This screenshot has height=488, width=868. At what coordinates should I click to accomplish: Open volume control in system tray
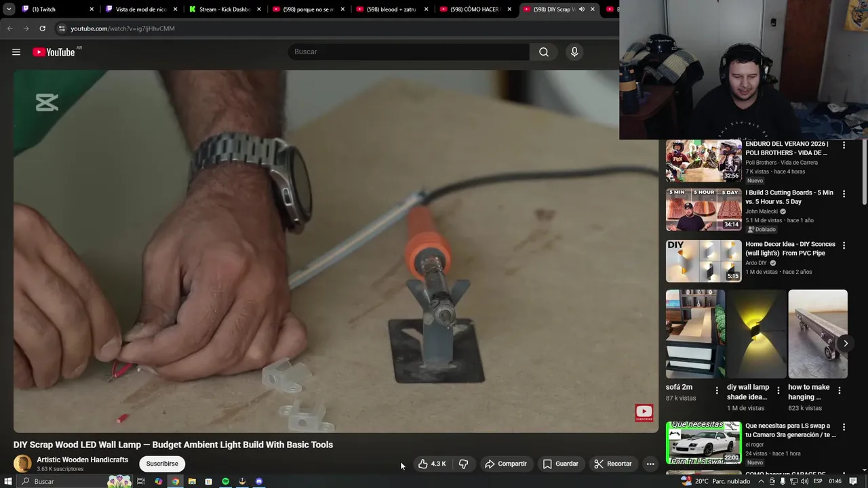coord(804,481)
